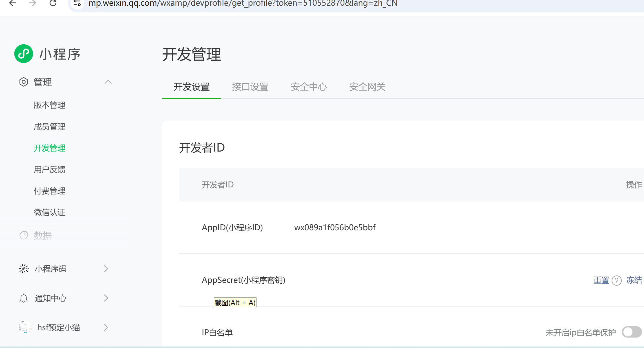Click the 通知中心 bell icon
Viewport: 644px width, 348px height.
coord(24,298)
